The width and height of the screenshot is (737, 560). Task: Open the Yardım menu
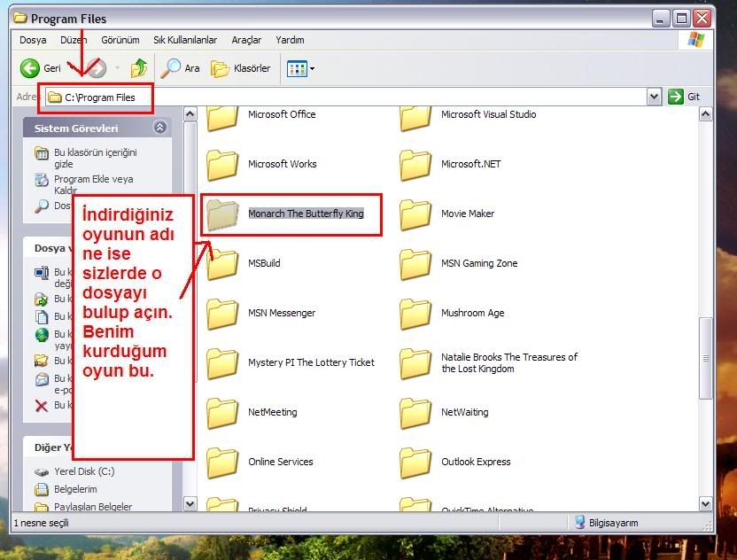[290, 40]
